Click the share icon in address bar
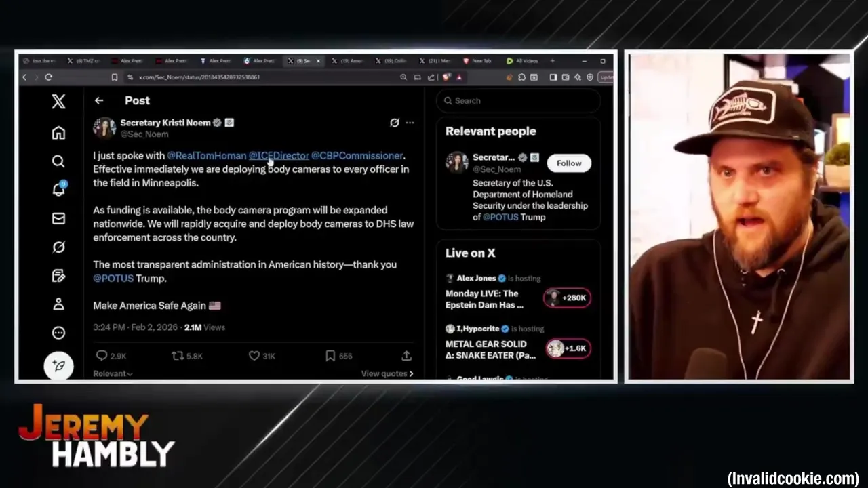This screenshot has height=488, width=868. [431, 77]
